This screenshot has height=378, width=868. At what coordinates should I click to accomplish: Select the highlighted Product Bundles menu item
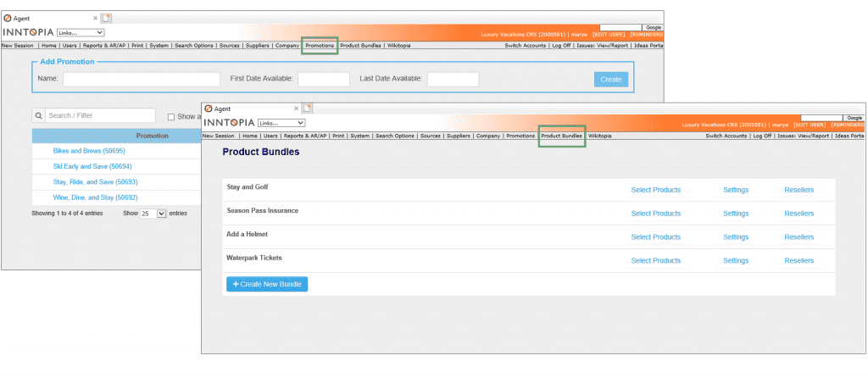tap(562, 136)
